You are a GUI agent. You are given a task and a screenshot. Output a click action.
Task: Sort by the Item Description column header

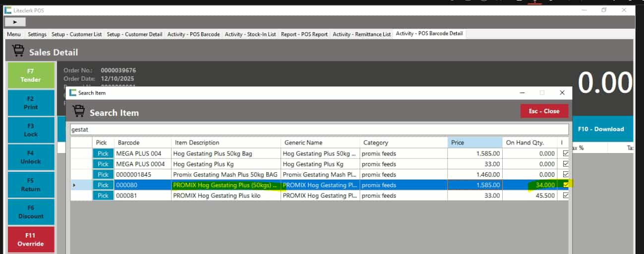(226, 143)
